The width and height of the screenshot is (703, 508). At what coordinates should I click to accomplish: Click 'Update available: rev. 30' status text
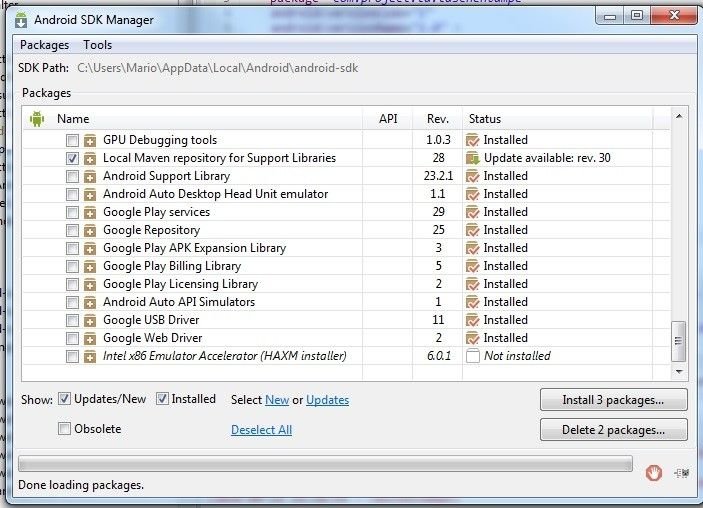(x=547, y=158)
